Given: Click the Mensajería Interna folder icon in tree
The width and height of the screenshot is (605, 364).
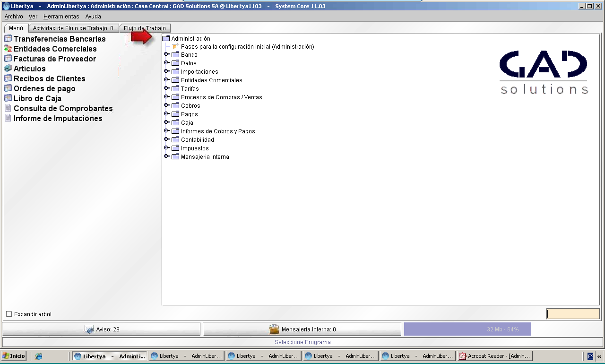Looking at the screenshot, I should (175, 157).
